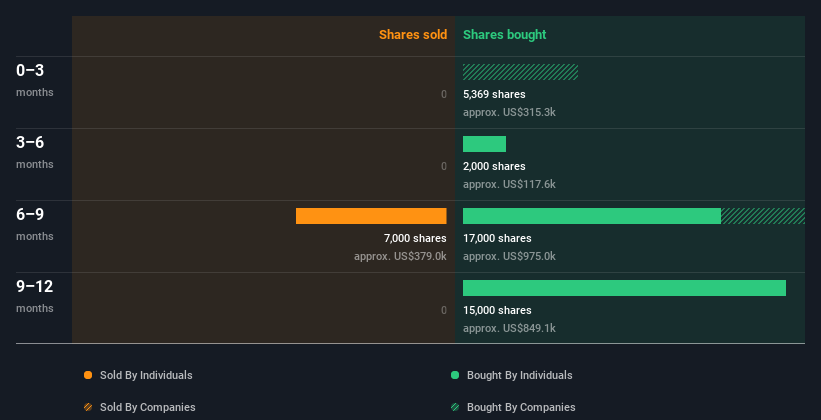Image resolution: width=821 pixels, height=420 pixels.
Task: Click the zero sold value in 3–6 months row
Action: click(x=443, y=166)
